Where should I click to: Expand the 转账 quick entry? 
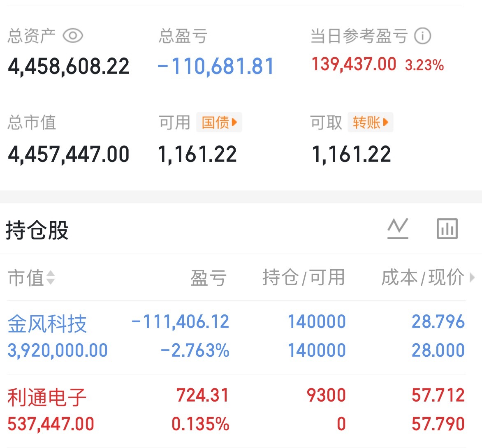tap(370, 122)
